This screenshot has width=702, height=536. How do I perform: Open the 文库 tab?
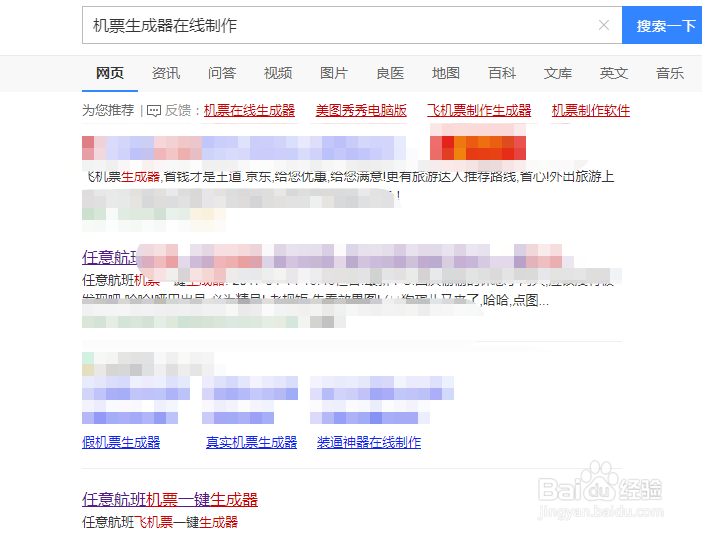click(558, 73)
